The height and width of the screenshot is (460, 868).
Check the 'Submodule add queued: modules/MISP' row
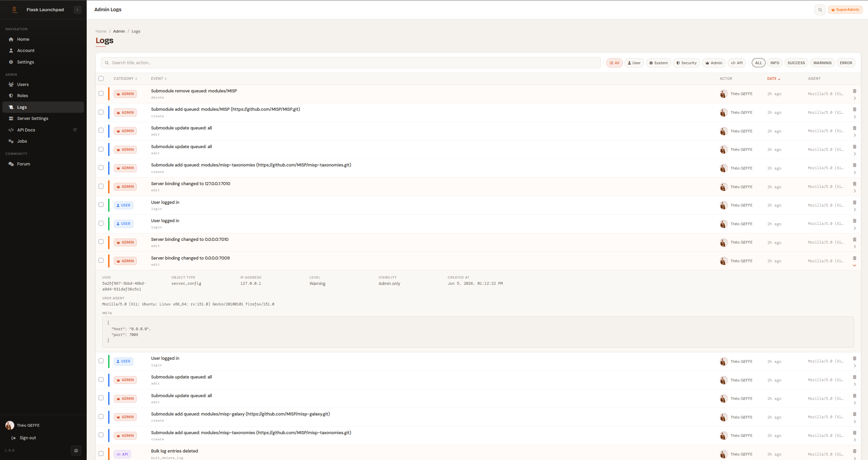[101, 112]
